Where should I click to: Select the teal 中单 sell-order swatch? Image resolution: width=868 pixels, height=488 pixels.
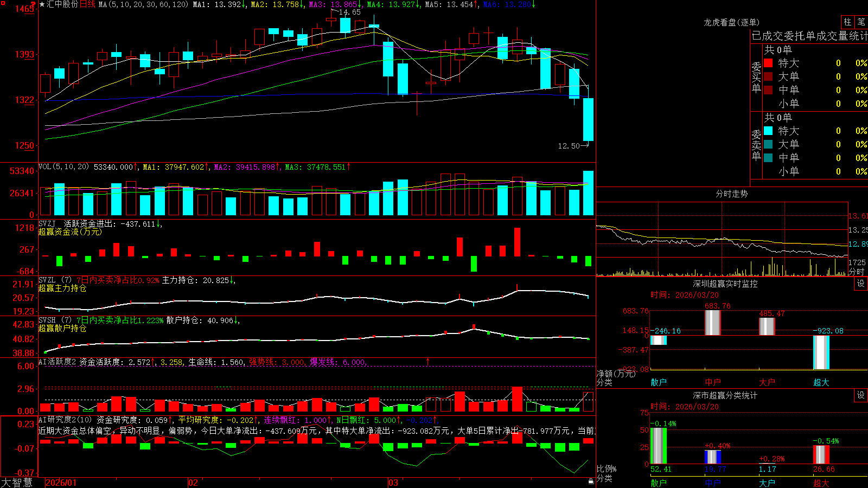coord(768,157)
